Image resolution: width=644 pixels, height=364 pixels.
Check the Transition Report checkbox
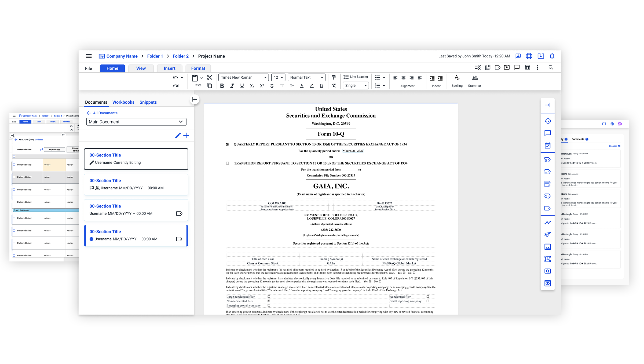pos(228,163)
